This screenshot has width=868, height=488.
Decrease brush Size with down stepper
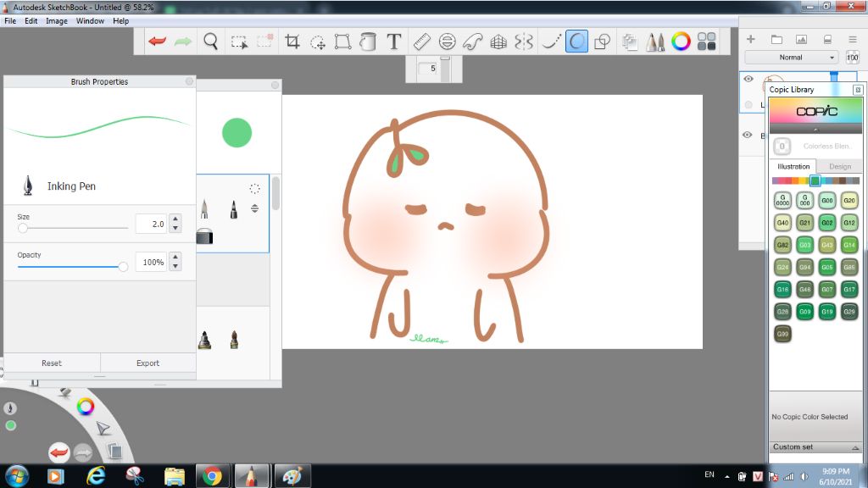click(175, 228)
